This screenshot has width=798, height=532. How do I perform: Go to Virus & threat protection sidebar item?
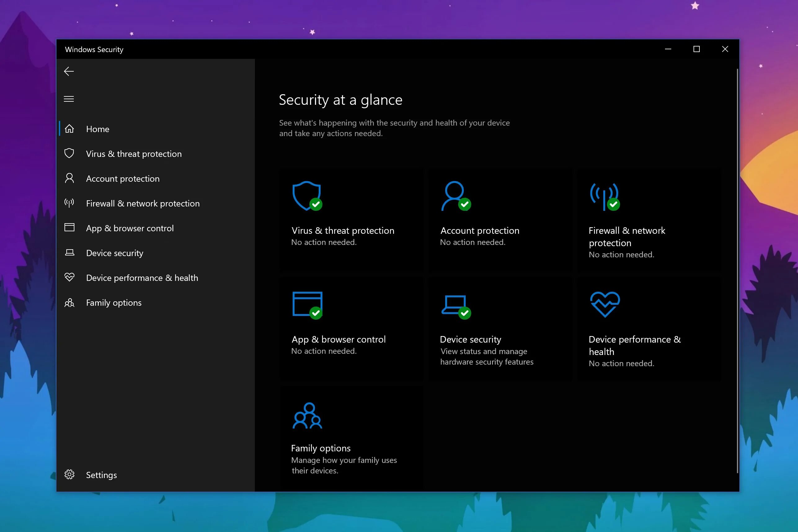tap(134, 154)
